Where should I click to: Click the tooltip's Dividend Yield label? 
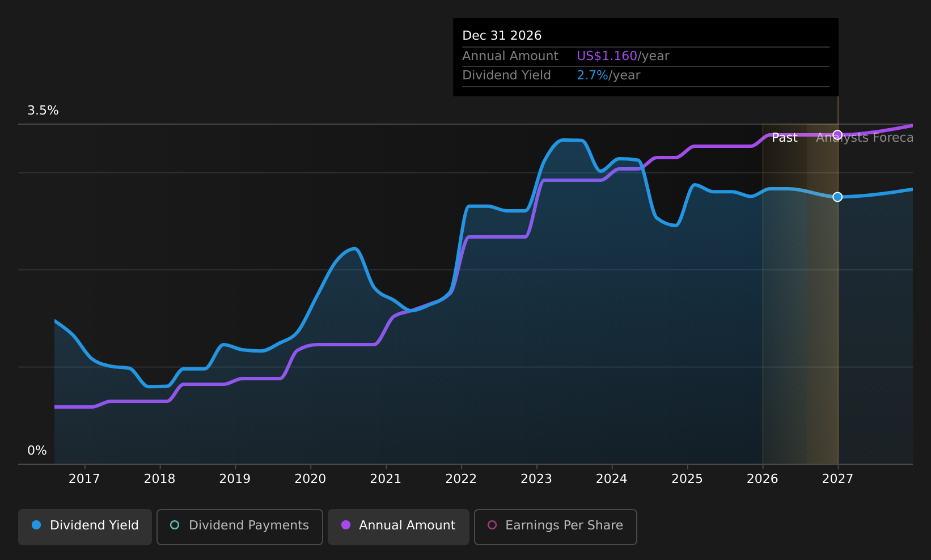point(506,75)
